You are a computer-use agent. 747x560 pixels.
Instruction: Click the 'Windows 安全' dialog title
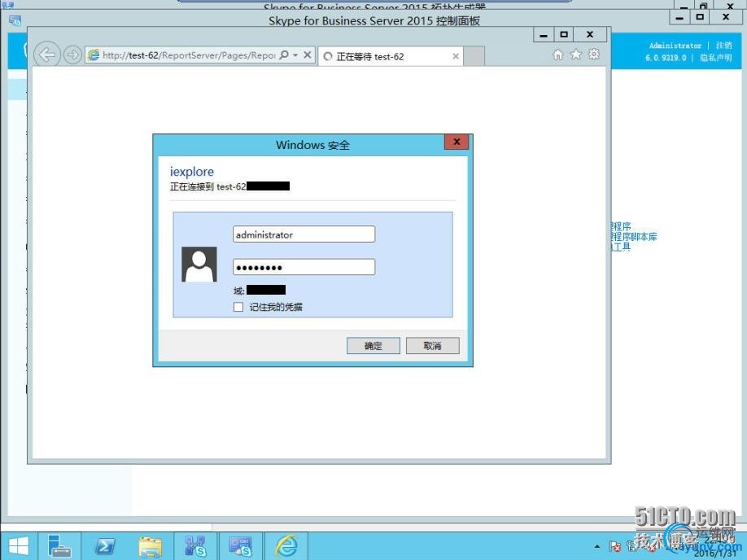coord(312,145)
